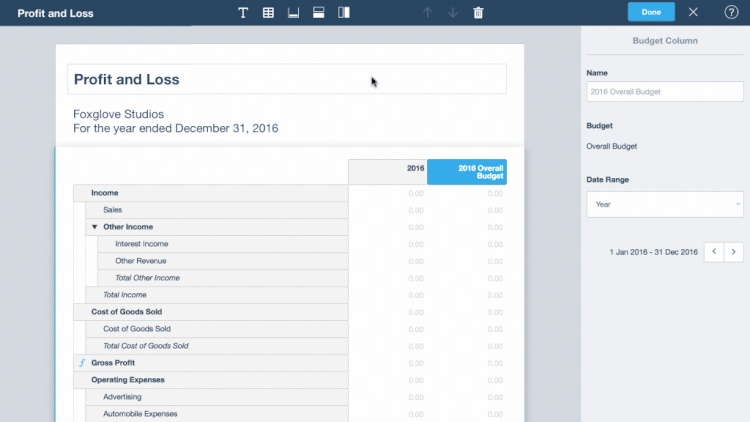This screenshot has width=750, height=422.
Task: Collapse the Other Income group
Action: tap(94, 227)
